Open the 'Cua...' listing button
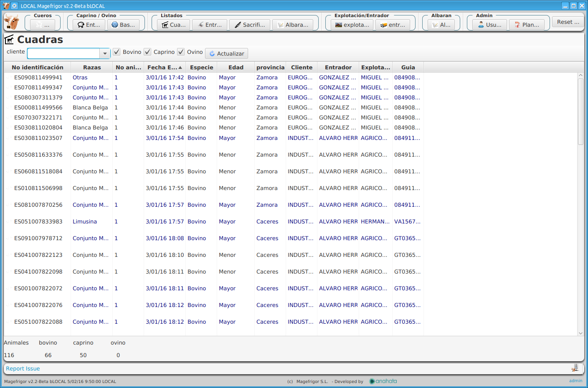The image size is (588, 388). click(174, 25)
